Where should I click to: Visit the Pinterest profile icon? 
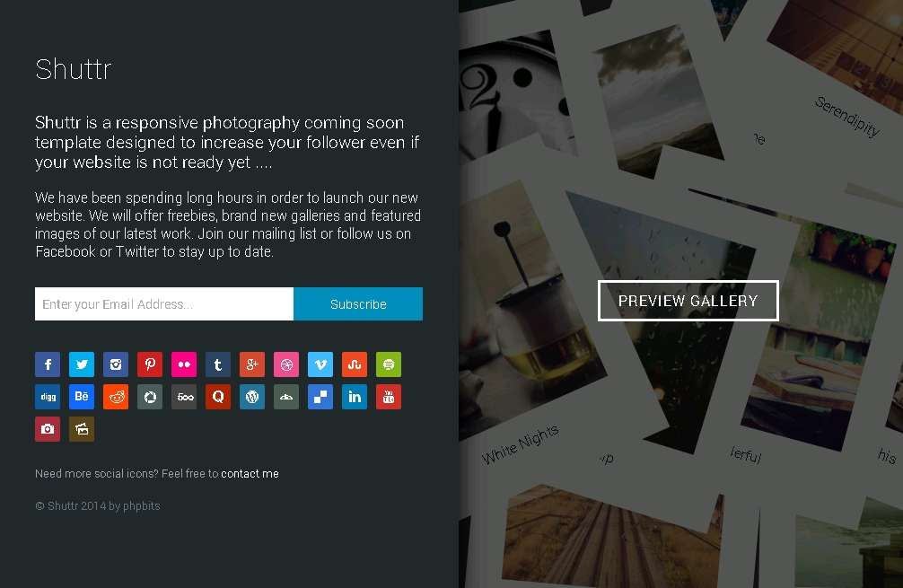[x=150, y=364]
